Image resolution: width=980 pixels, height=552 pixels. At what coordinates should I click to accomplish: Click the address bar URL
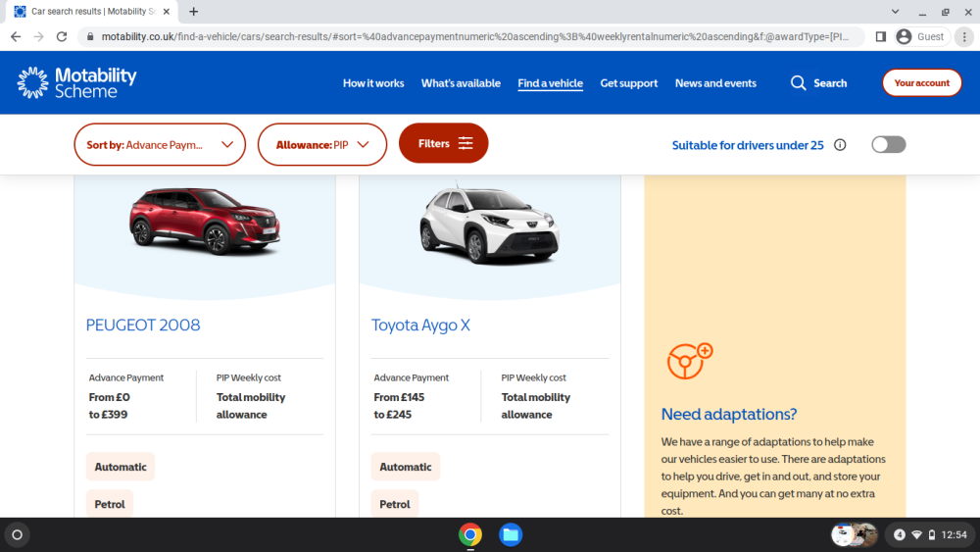point(475,37)
